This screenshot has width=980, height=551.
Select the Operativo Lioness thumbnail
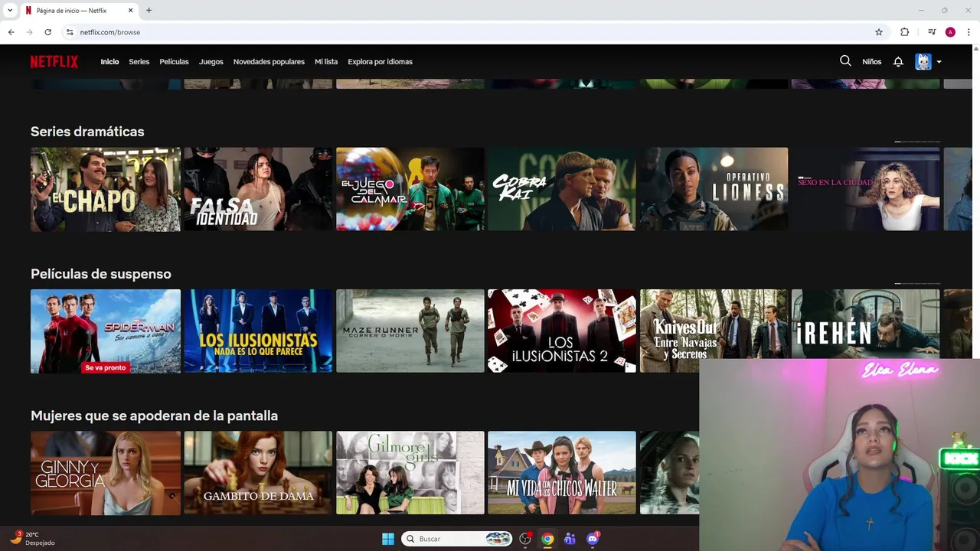(714, 189)
